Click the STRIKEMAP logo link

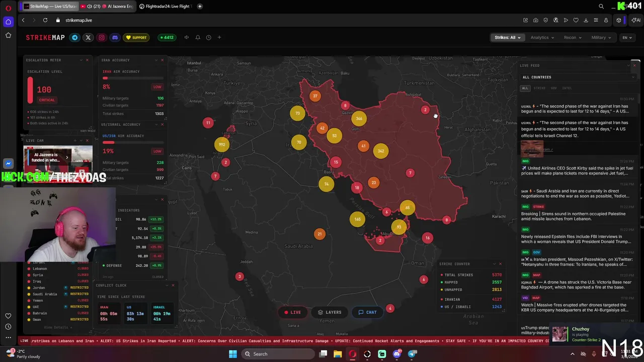pyautogui.click(x=45, y=37)
